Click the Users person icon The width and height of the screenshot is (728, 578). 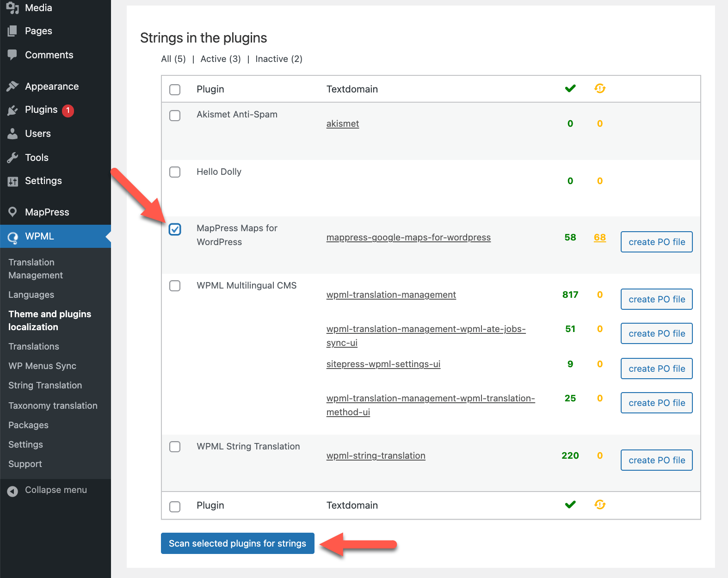(12, 134)
